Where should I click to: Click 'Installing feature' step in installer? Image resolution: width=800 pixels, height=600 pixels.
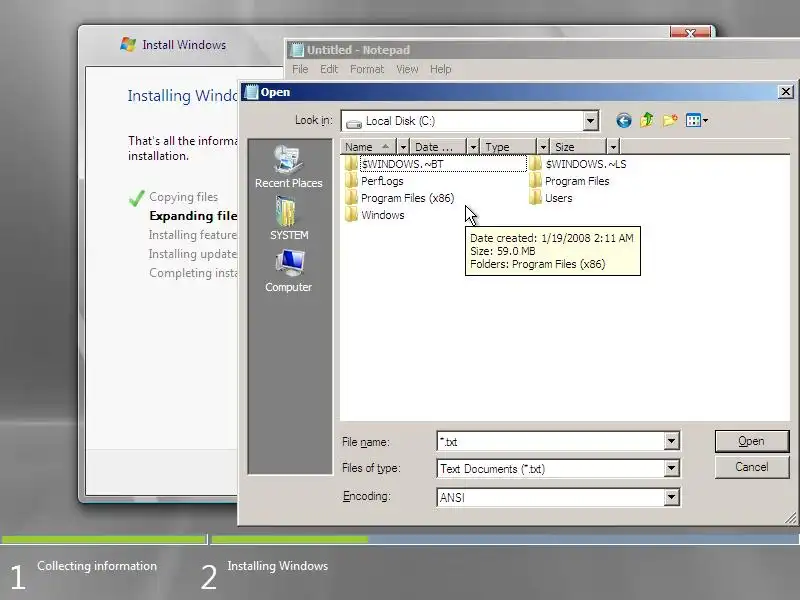click(x=193, y=235)
